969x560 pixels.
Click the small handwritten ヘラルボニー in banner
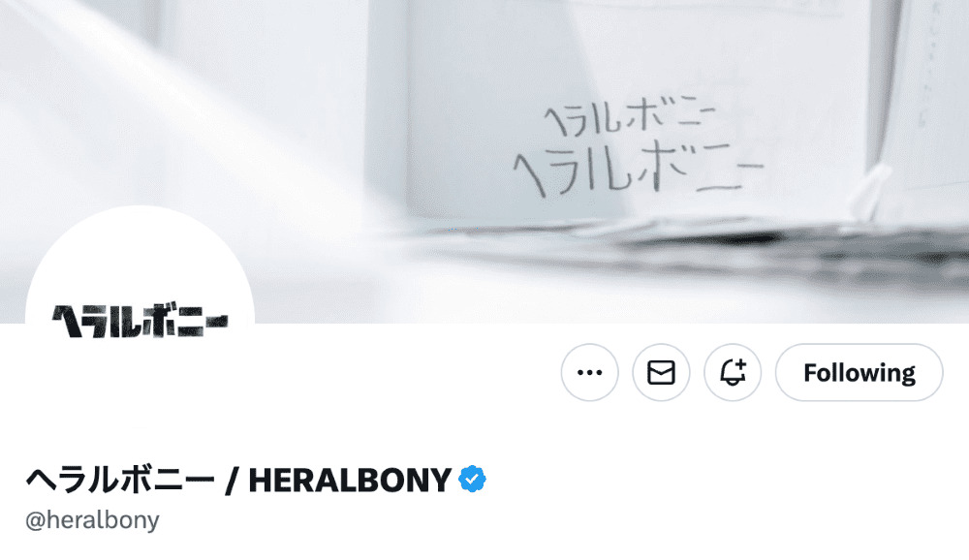(629, 117)
